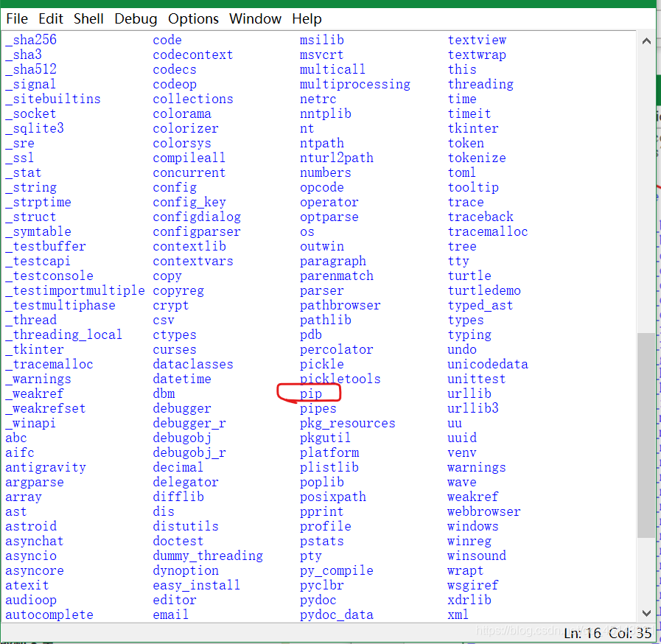Click the module name '_weakrefset'

(46, 408)
